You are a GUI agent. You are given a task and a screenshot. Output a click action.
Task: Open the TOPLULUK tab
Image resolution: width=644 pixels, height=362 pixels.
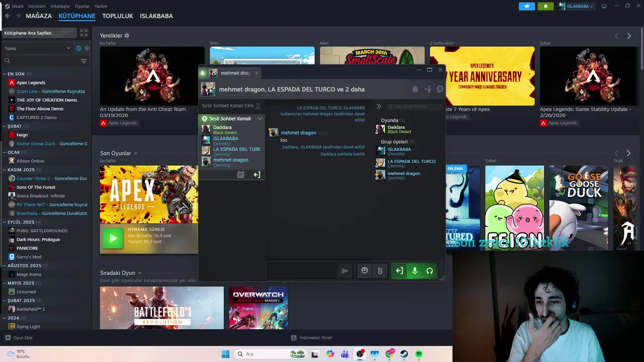118,16
